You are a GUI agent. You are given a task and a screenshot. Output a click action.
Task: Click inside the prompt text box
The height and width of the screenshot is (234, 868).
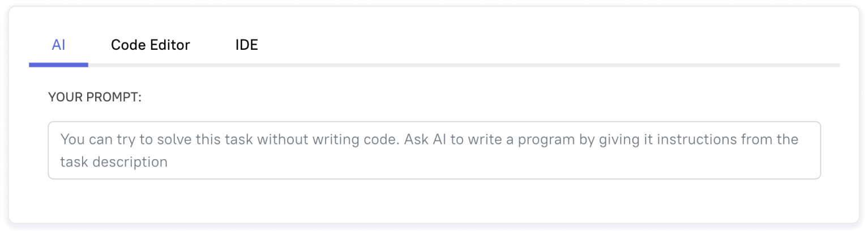tap(434, 150)
